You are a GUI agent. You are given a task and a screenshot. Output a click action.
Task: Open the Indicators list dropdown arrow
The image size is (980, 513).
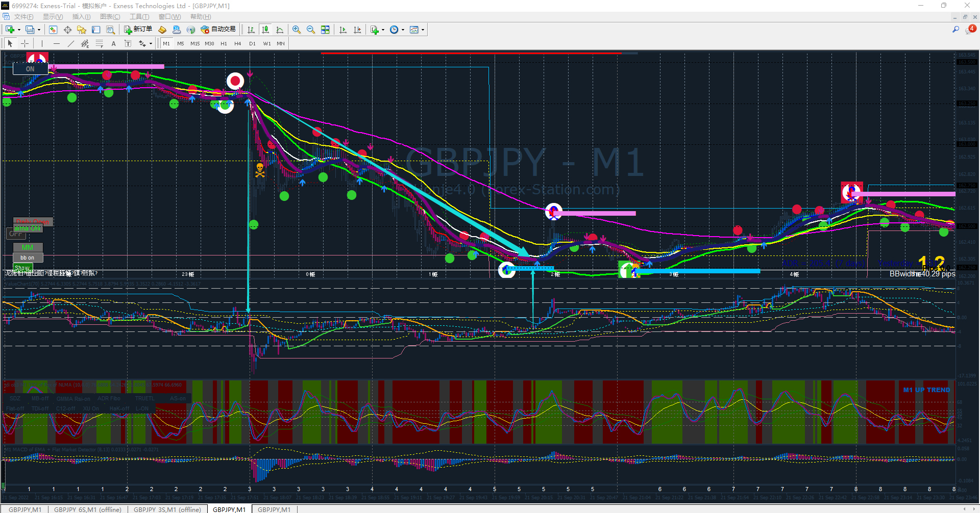click(383, 30)
